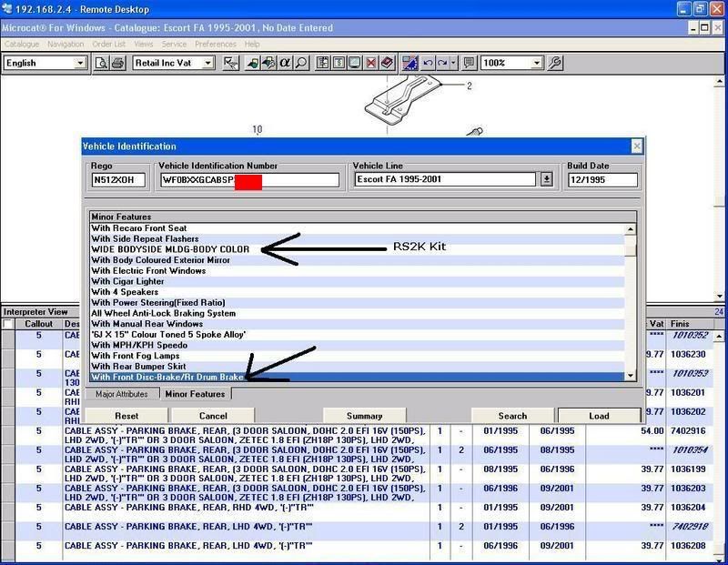Select 'With Electric Front Windows' row
This screenshot has height=565, width=728.
tap(357, 270)
